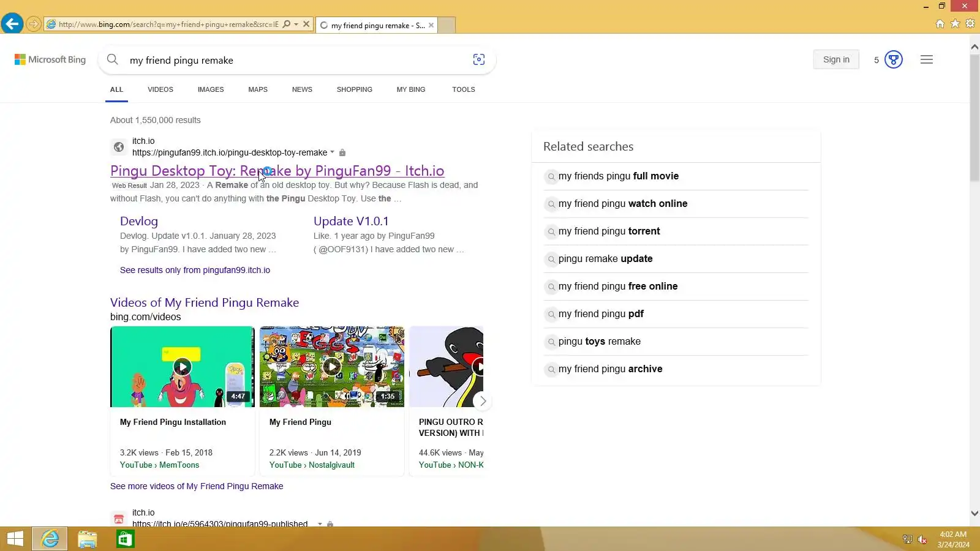Click the page scrollbar down arrow
The width and height of the screenshot is (980, 551).
point(974,514)
